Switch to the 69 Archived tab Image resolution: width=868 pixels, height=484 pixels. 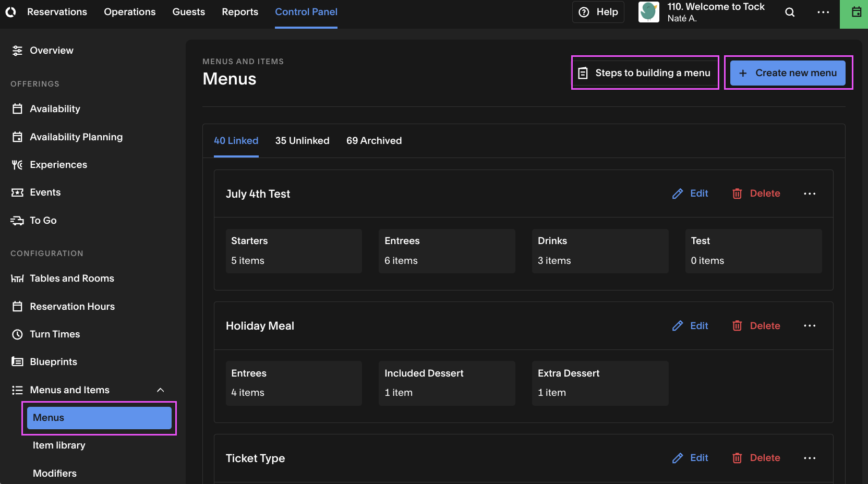[x=374, y=141]
